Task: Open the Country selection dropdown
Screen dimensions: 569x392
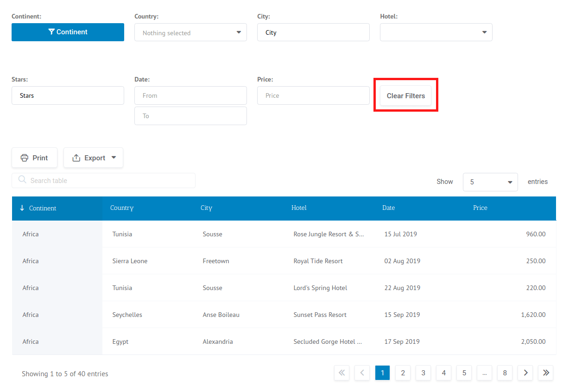Action: [190, 32]
